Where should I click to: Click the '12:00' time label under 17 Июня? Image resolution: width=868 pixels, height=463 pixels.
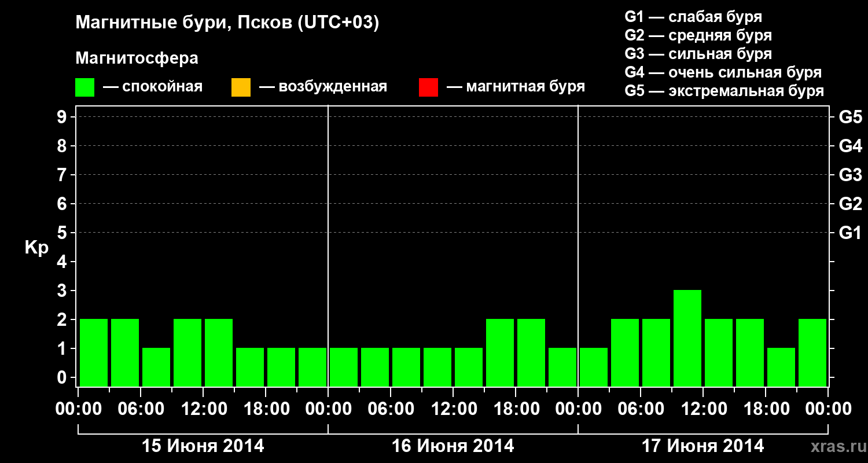(x=703, y=409)
